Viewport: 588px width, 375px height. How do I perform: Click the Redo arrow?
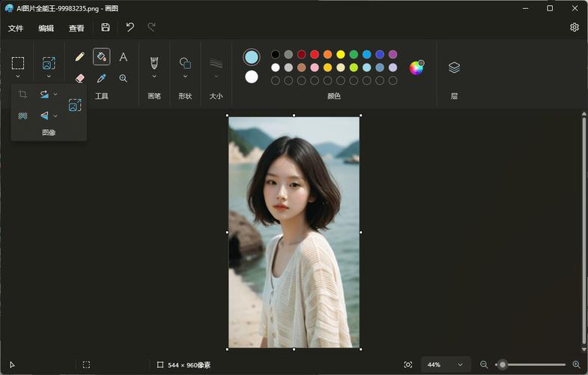click(151, 27)
